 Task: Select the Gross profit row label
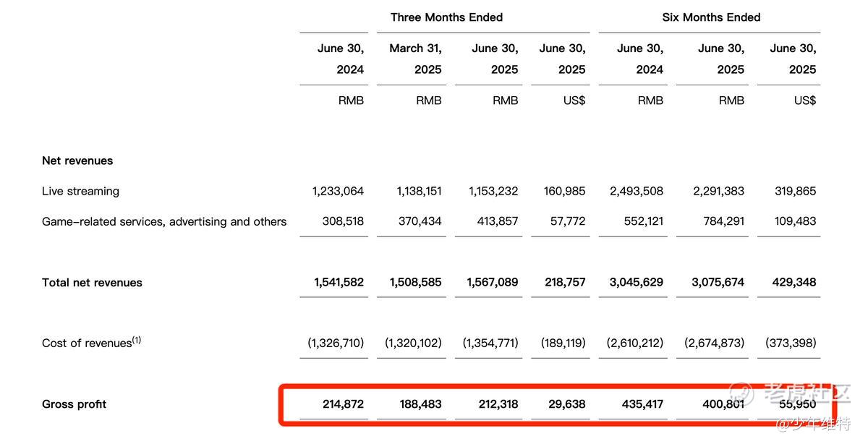pyautogui.click(x=74, y=404)
